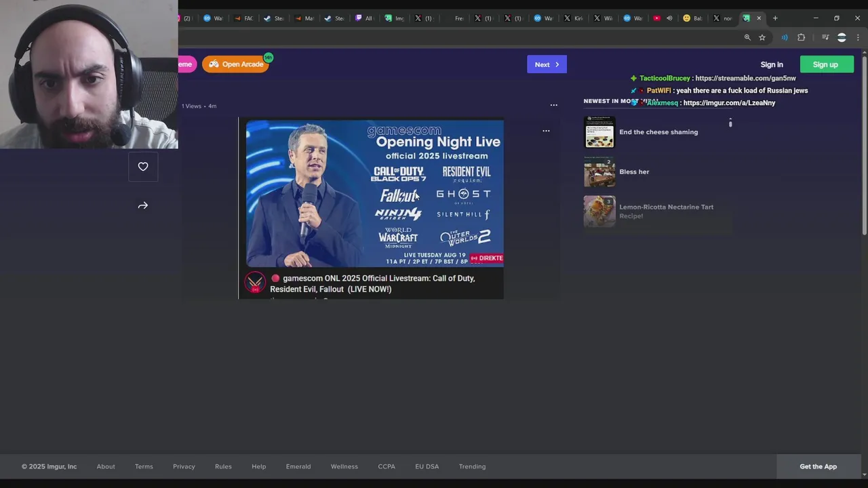
Task: Click the streamable.com link in chat overlay
Action: pyautogui.click(x=745, y=78)
